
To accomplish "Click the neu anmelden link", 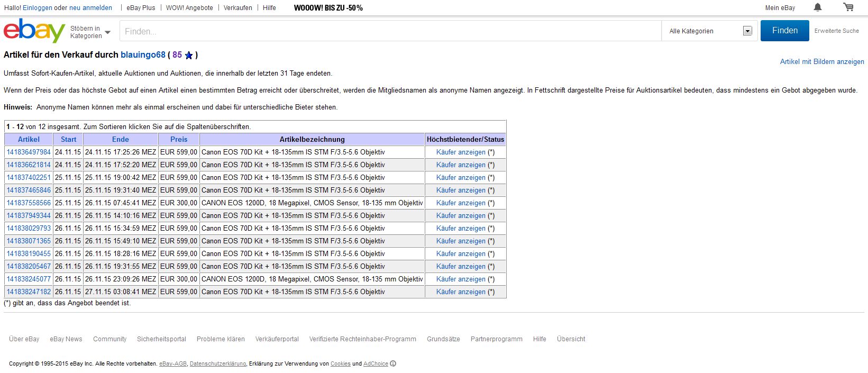I will point(91,7).
